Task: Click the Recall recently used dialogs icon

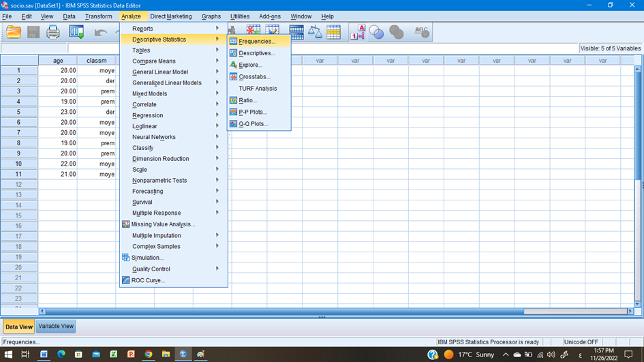Action: coord(76,32)
